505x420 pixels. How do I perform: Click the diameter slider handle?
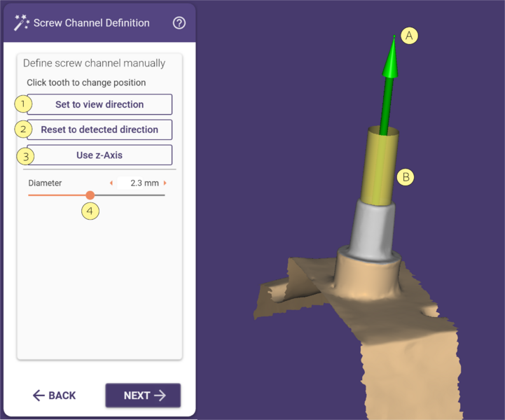(x=90, y=195)
